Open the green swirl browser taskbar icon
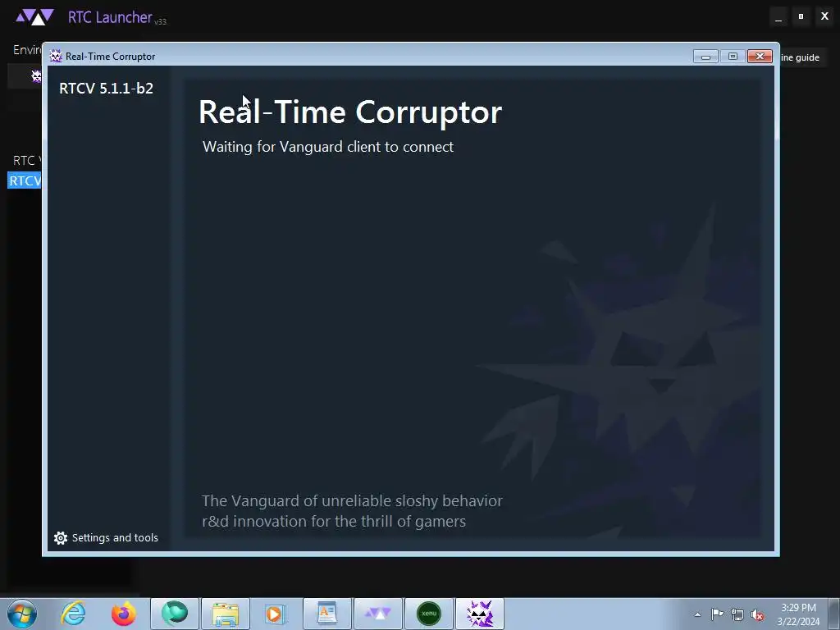The height and width of the screenshot is (630, 840). click(x=175, y=614)
